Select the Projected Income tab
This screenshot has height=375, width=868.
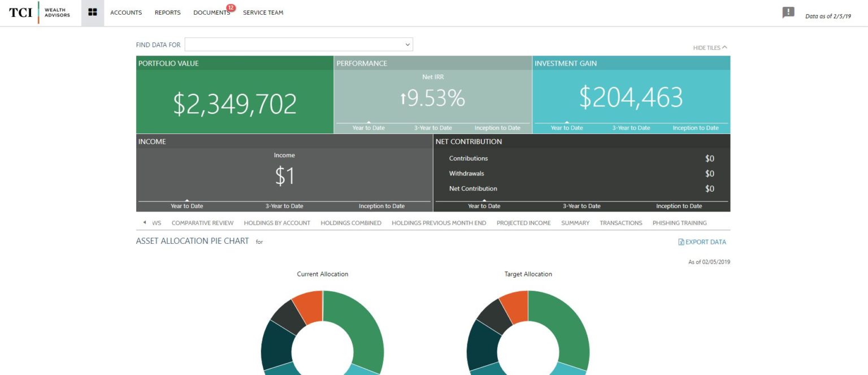[x=523, y=223]
